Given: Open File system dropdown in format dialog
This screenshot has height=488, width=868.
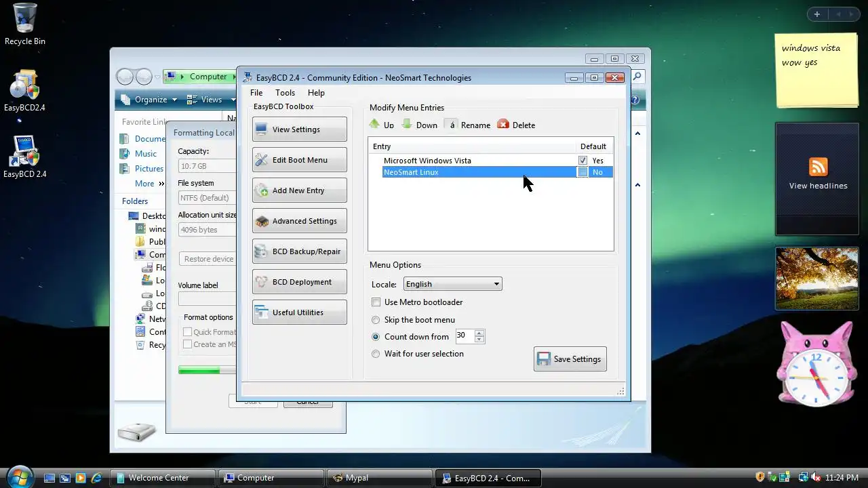Looking at the screenshot, I should click(207, 198).
